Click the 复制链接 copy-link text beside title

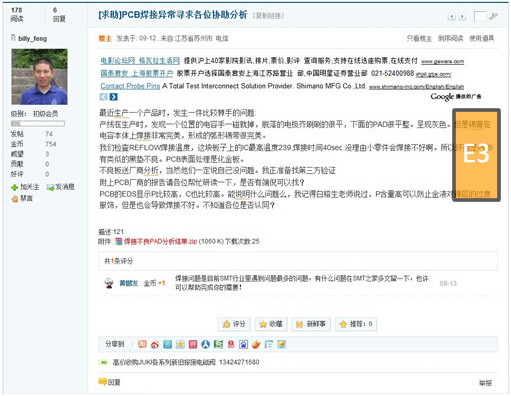pos(268,16)
